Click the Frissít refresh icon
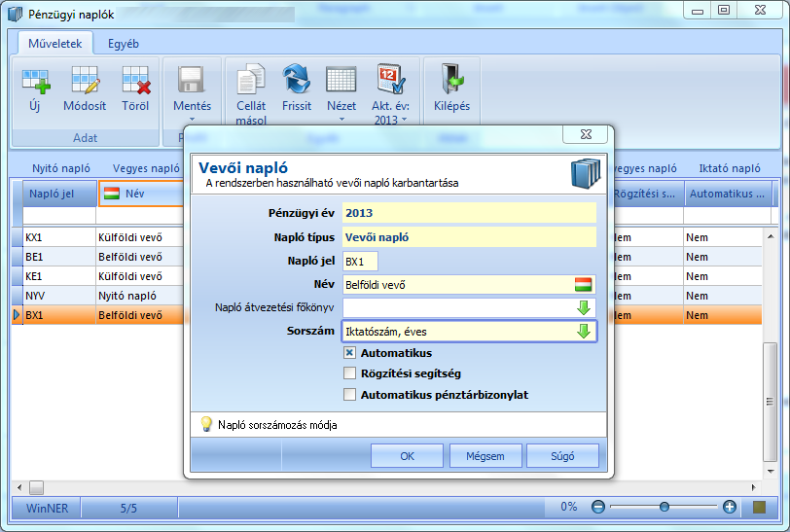This screenshot has height=532, width=790. tap(297, 79)
